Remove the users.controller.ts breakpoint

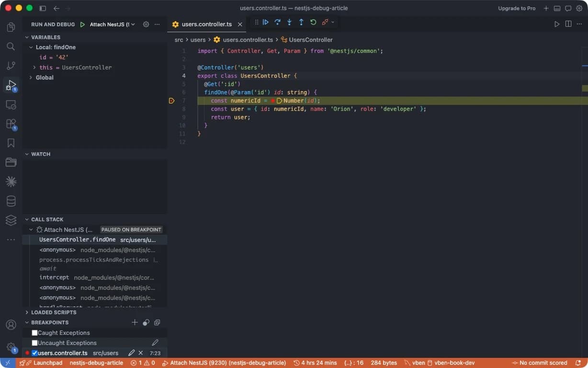click(x=141, y=353)
